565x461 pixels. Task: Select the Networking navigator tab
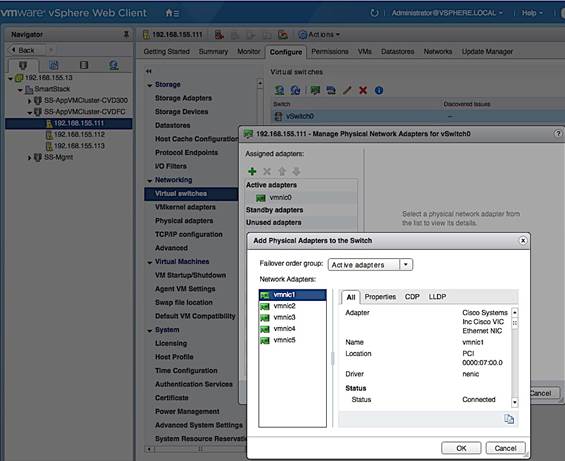[x=114, y=65]
